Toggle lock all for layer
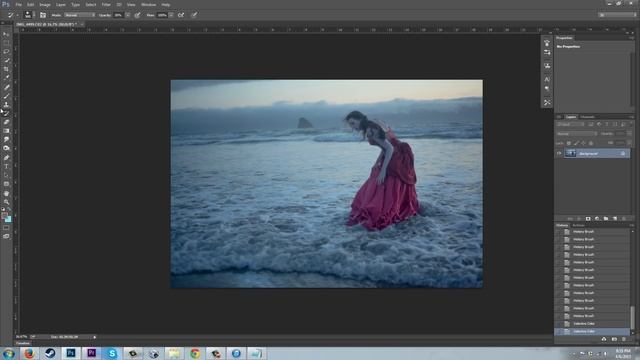Image resolution: width=640 pixels, height=360 pixels. click(x=591, y=143)
